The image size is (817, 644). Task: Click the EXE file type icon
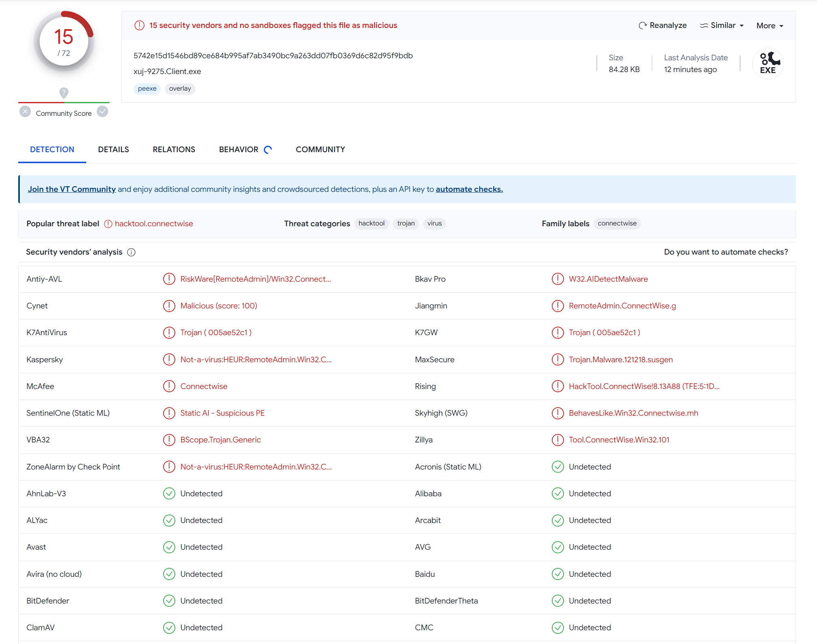tap(768, 64)
